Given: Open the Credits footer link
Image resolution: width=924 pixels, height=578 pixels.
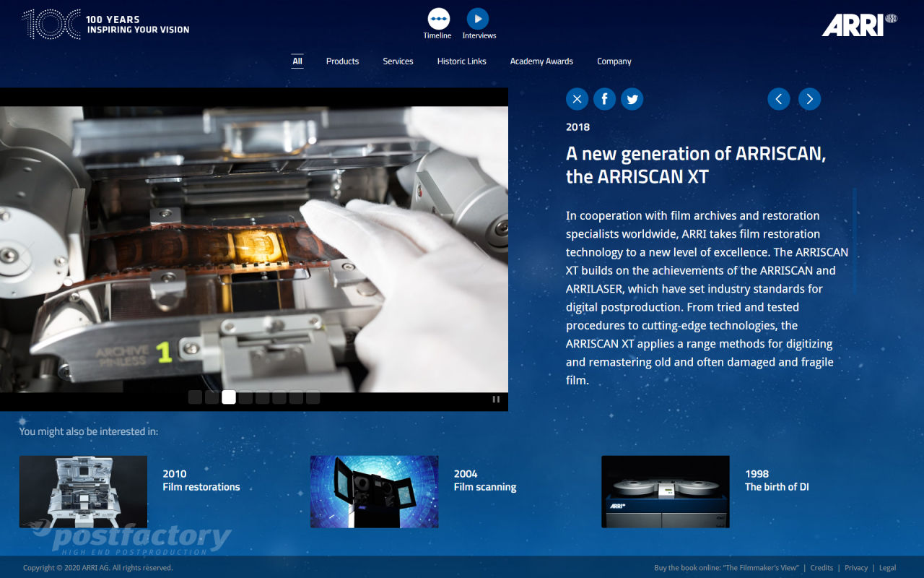Looking at the screenshot, I should pos(821,568).
